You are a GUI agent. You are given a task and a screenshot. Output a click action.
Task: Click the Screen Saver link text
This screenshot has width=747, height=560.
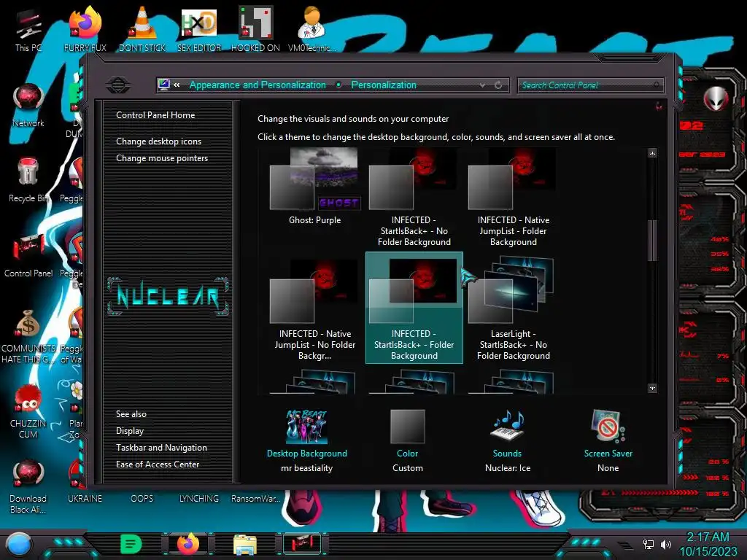click(608, 454)
